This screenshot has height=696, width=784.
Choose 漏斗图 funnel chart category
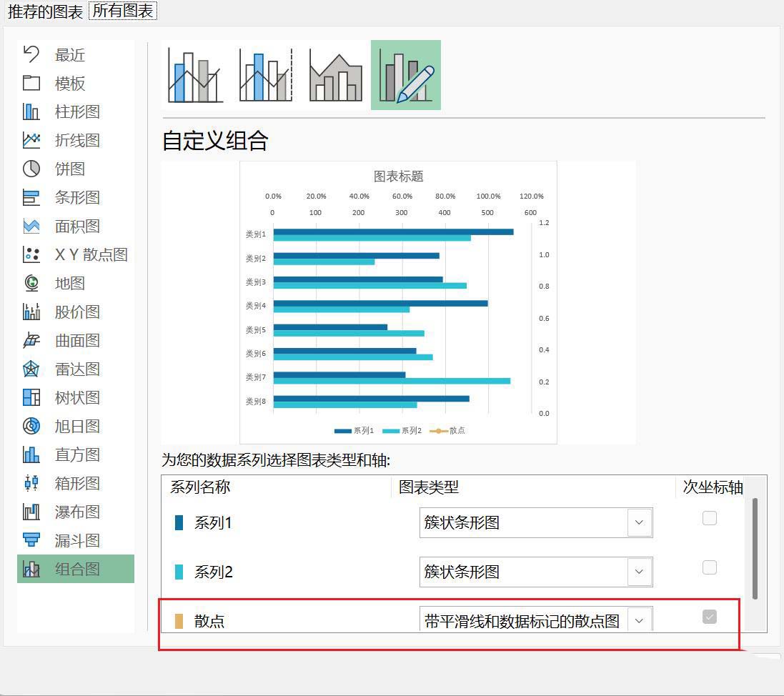pyautogui.click(x=77, y=541)
